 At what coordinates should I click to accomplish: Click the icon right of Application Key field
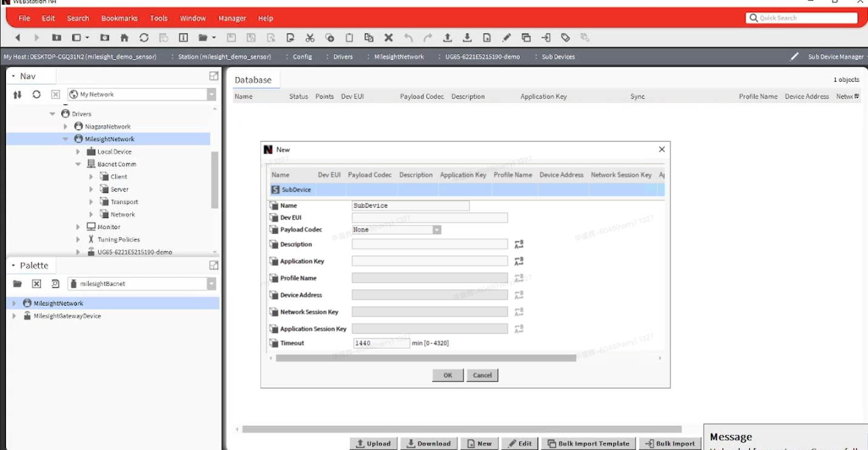click(x=519, y=261)
